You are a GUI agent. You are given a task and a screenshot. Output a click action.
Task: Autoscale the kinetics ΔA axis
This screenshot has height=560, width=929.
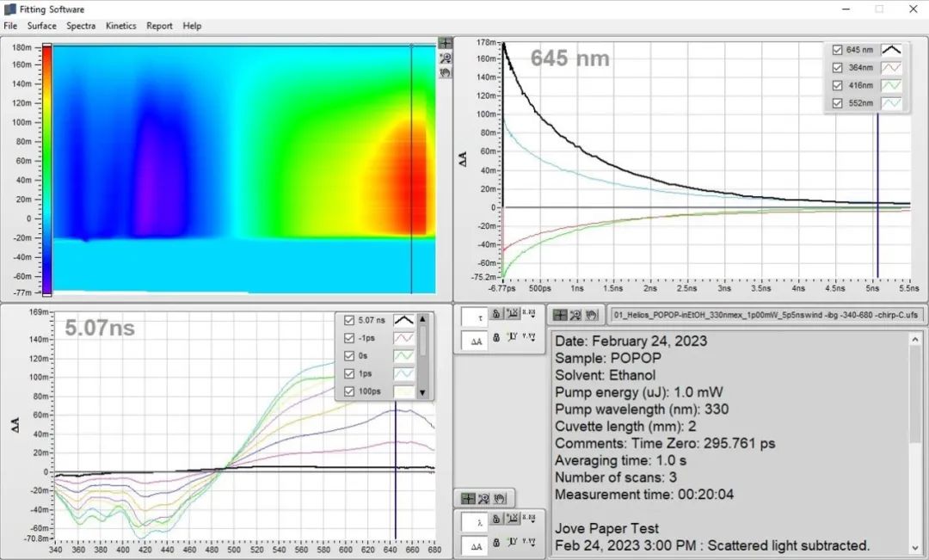click(x=513, y=338)
